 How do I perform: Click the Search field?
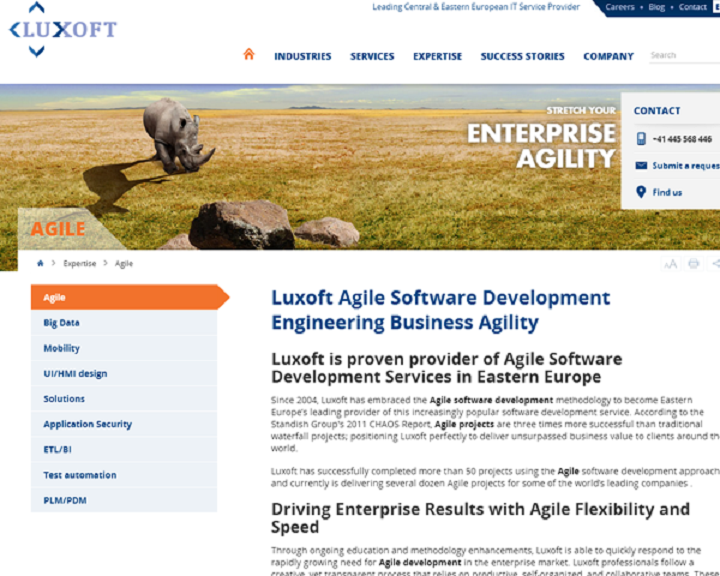(x=684, y=56)
